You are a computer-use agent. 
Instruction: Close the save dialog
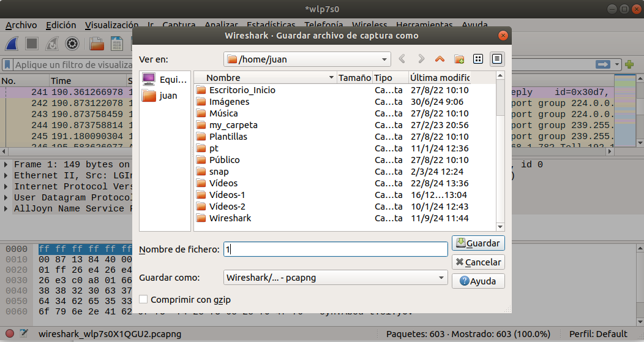pyautogui.click(x=503, y=36)
